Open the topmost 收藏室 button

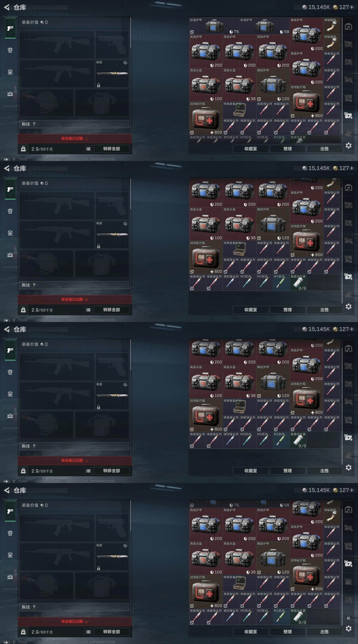[x=251, y=149]
